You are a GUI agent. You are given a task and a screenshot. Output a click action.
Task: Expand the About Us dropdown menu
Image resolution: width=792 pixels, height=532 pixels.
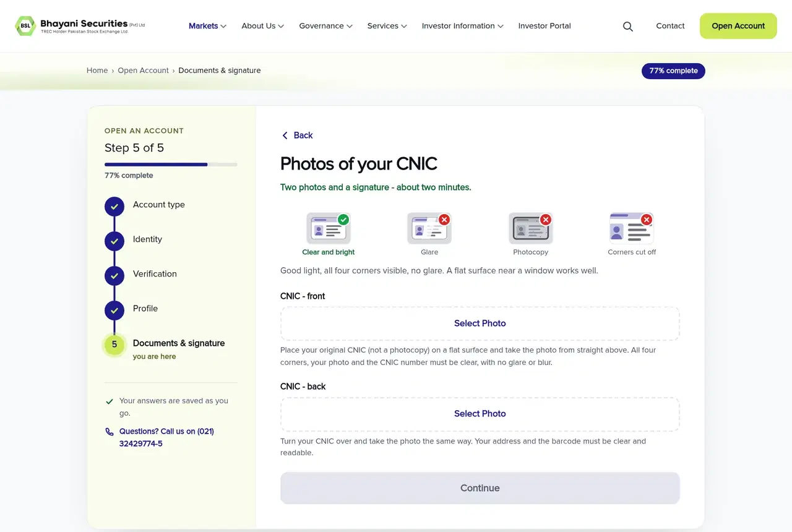[x=262, y=26]
